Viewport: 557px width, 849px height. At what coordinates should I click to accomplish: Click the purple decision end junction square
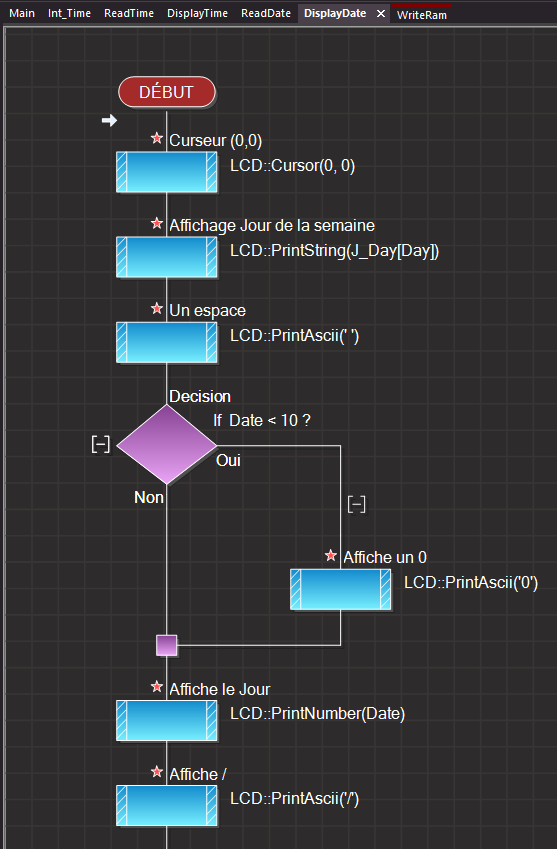pyautogui.click(x=166, y=645)
